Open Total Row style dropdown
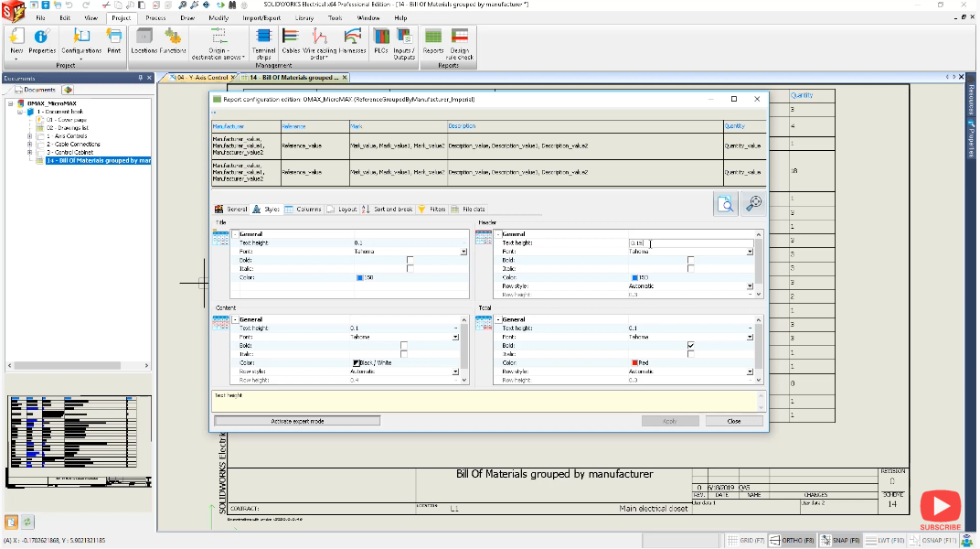Screen dimensions: 980x549 point(750,372)
